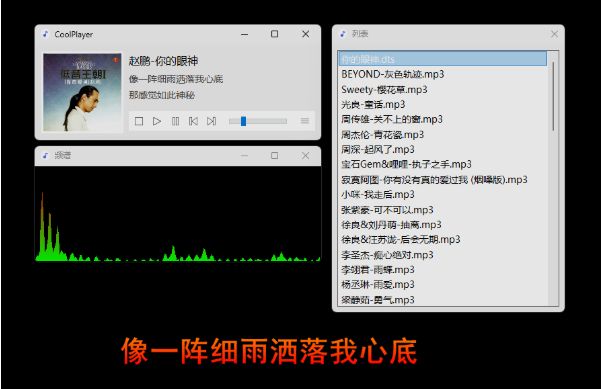Start playback with the play button

[x=157, y=121]
